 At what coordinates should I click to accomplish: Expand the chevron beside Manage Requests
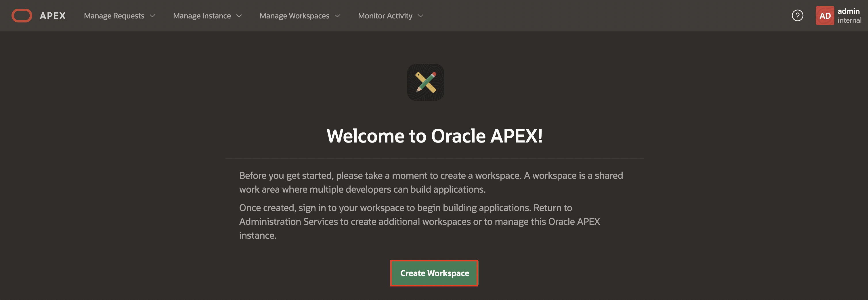point(152,16)
